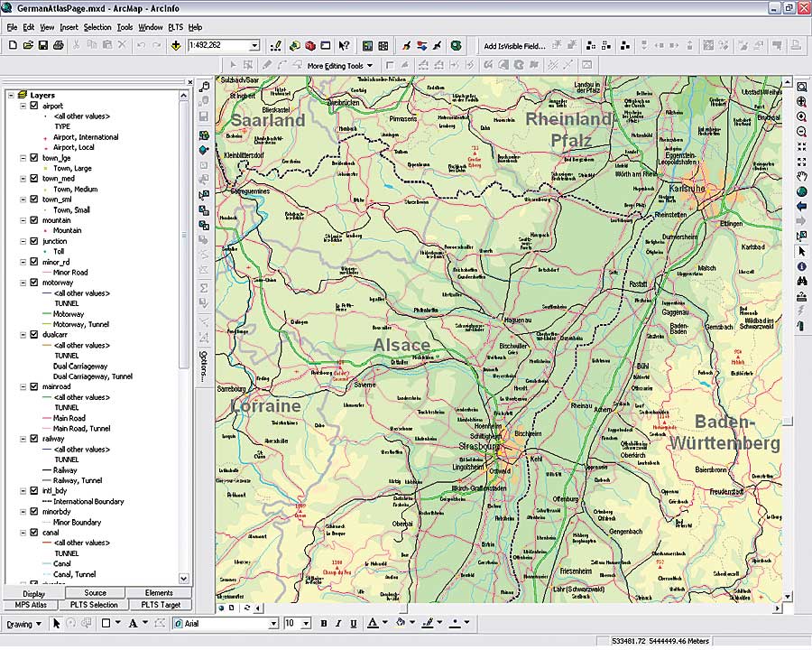Click the Identify tool icon
812x650 pixels.
[801, 266]
